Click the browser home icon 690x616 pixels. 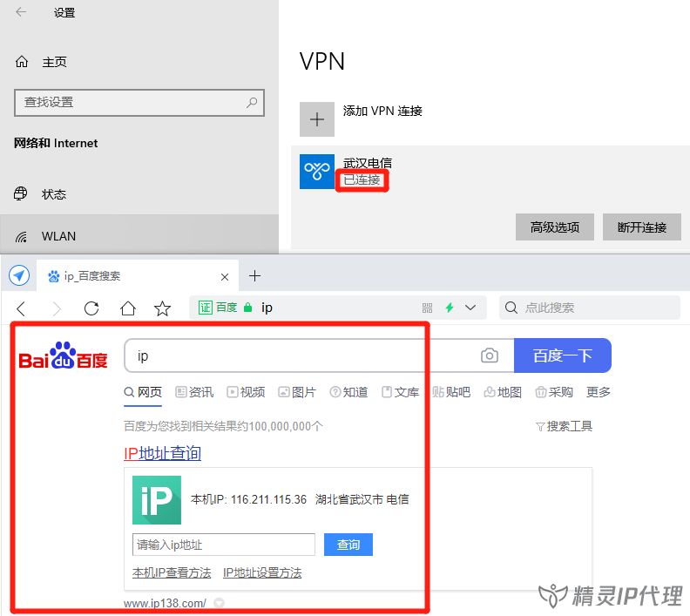pyautogui.click(x=127, y=308)
